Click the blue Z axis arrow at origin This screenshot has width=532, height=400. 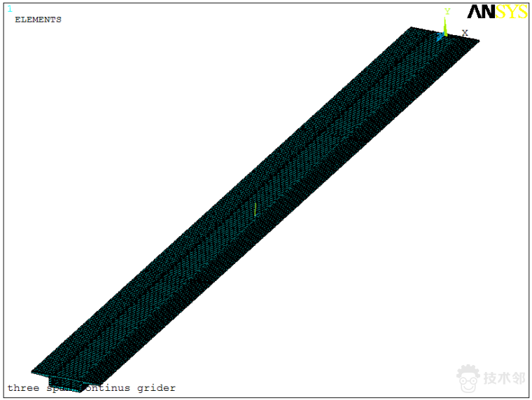tap(440, 35)
